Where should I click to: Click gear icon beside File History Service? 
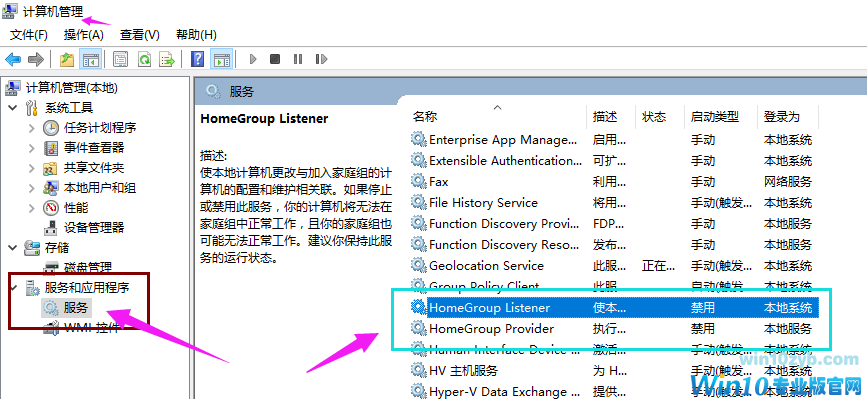[419, 202]
